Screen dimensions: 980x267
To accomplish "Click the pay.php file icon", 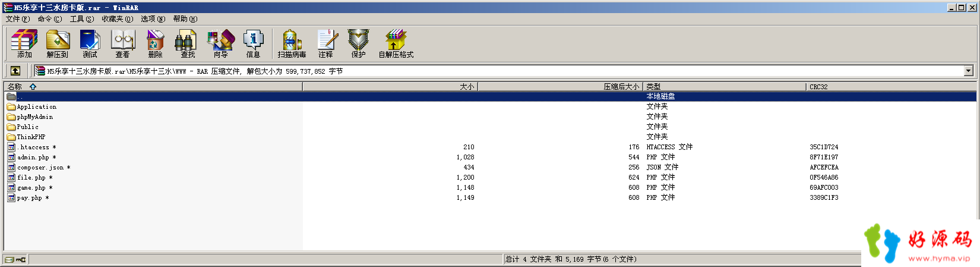I will 11,198.
